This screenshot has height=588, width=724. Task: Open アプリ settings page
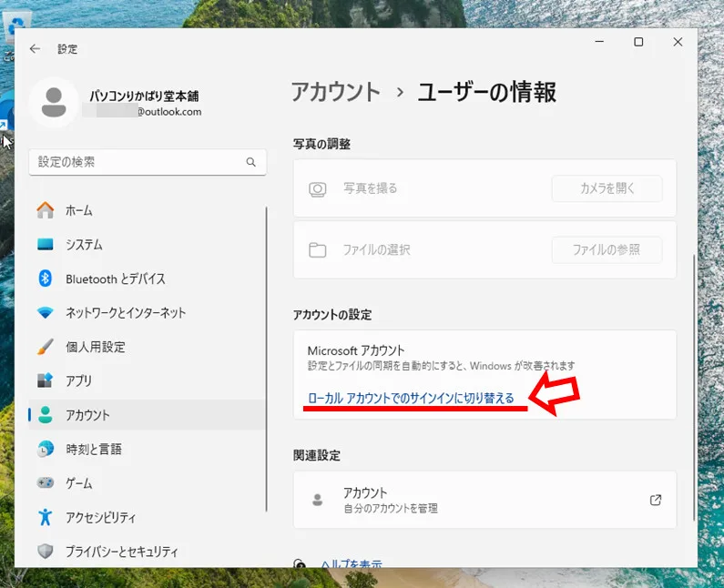click(x=148, y=380)
